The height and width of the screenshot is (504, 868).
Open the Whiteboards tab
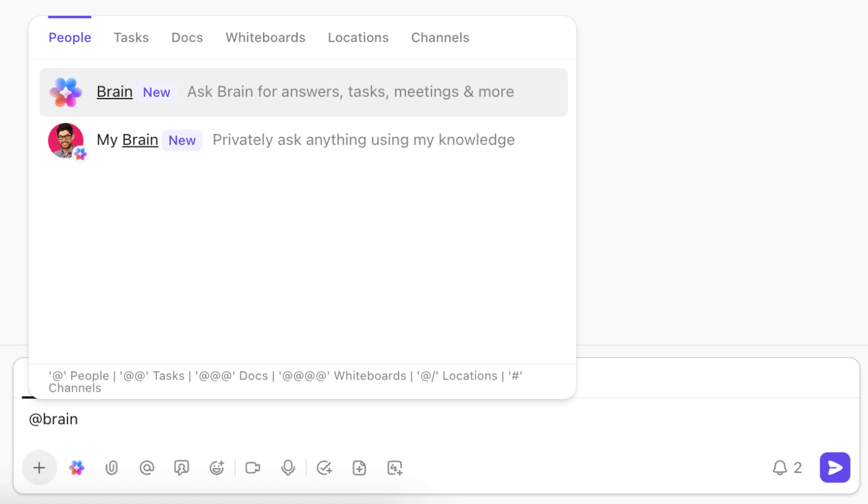pyautogui.click(x=265, y=37)
